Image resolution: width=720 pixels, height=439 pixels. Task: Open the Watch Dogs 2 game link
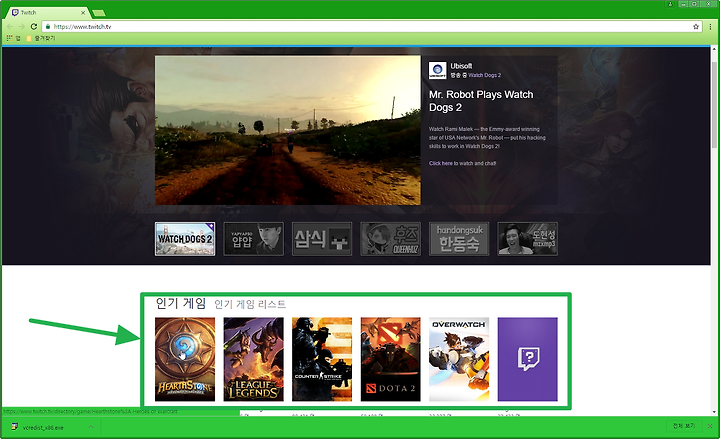[484, 75]
